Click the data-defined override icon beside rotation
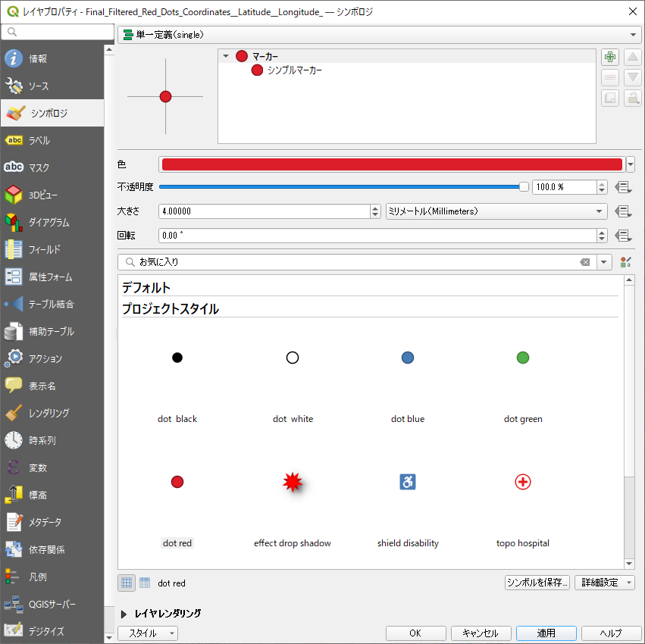This screenshot has height=644, width=645. pos(624,236)
